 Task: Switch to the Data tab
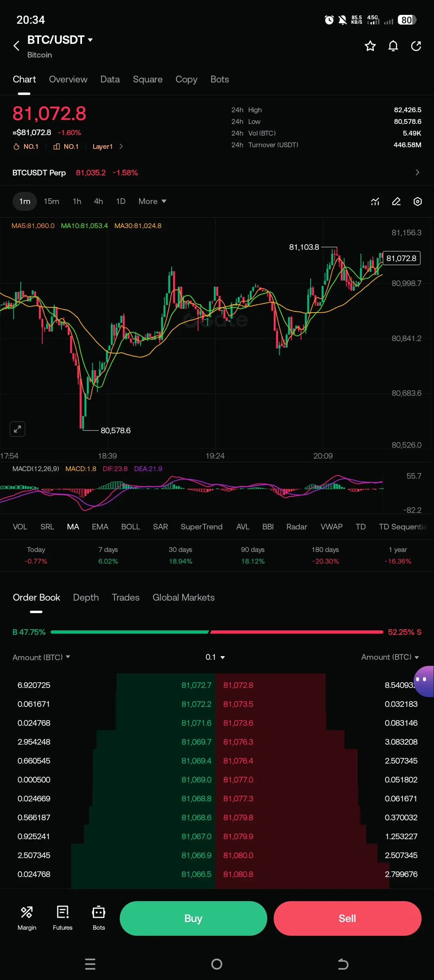[110, 79]
